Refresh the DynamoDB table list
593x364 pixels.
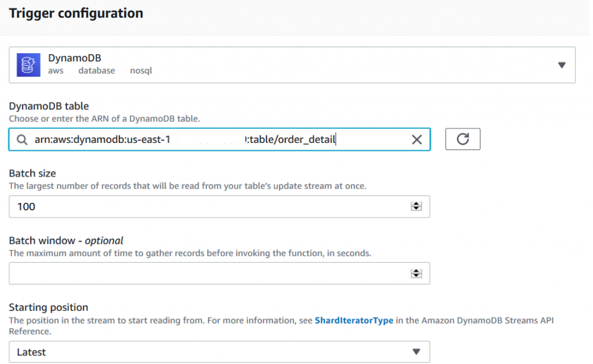click(462, 139)
